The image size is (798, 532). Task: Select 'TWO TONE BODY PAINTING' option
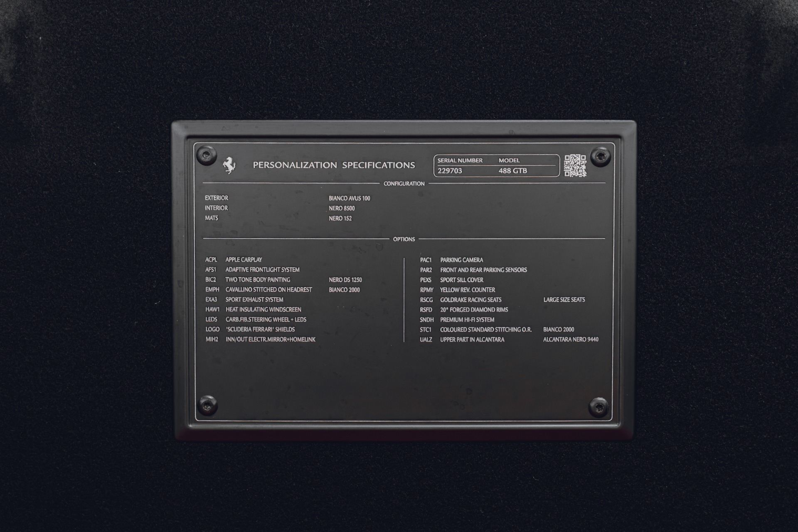click(x=258, y=279)
